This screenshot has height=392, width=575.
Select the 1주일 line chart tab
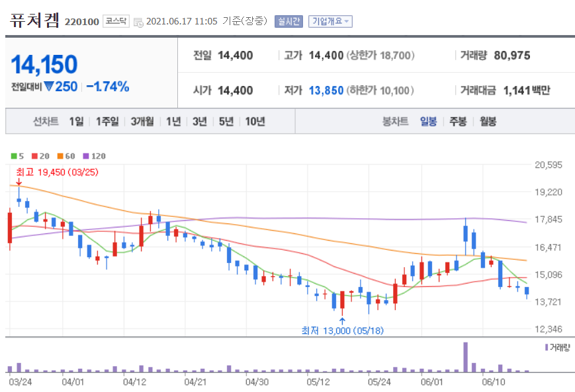pos(107,121)
